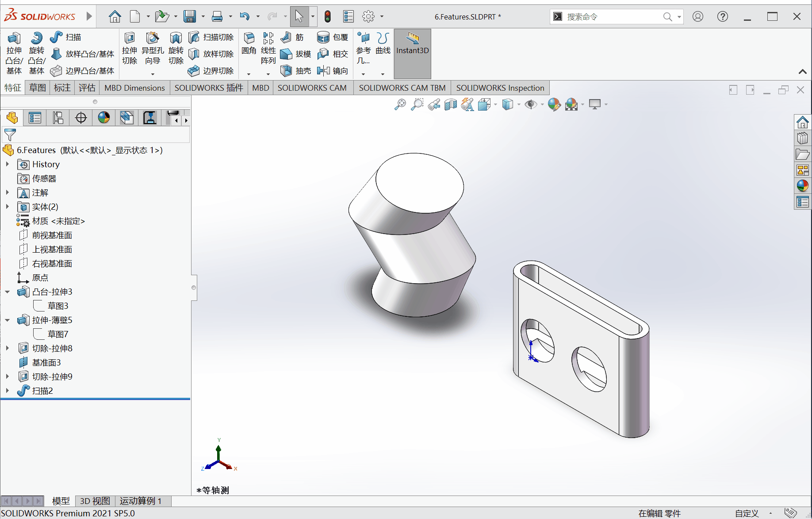Click the Home button in title toolbar
The image size is (812, 519).
pos(115,17)
